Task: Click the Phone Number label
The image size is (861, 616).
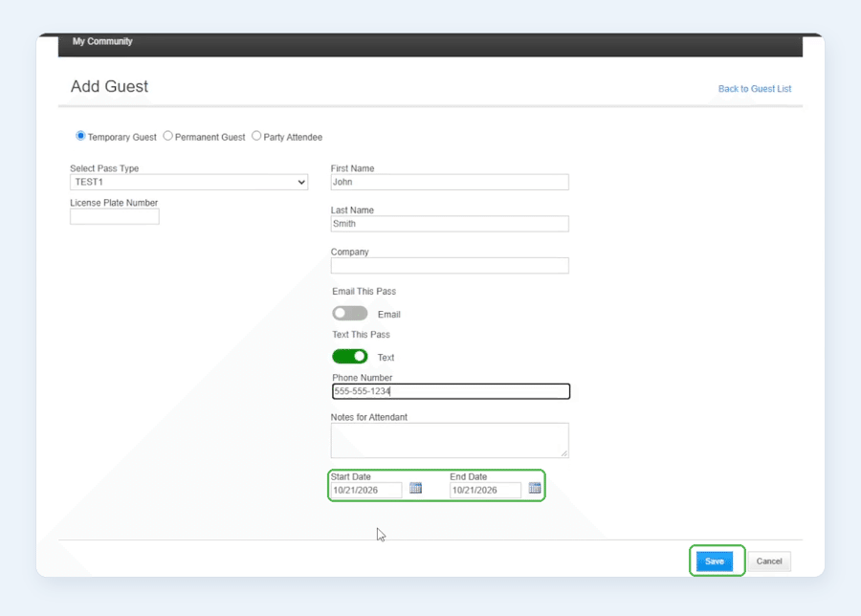Action: (x=362, y=378)
